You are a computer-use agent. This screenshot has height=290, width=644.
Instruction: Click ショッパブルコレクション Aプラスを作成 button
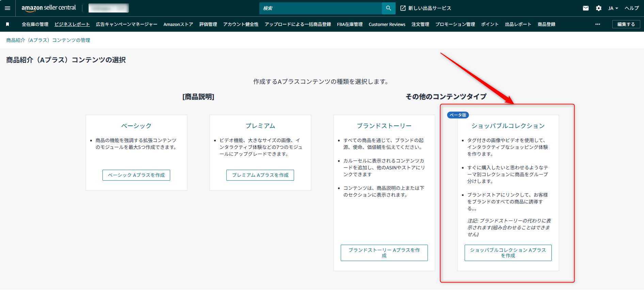tap(508, 253)
